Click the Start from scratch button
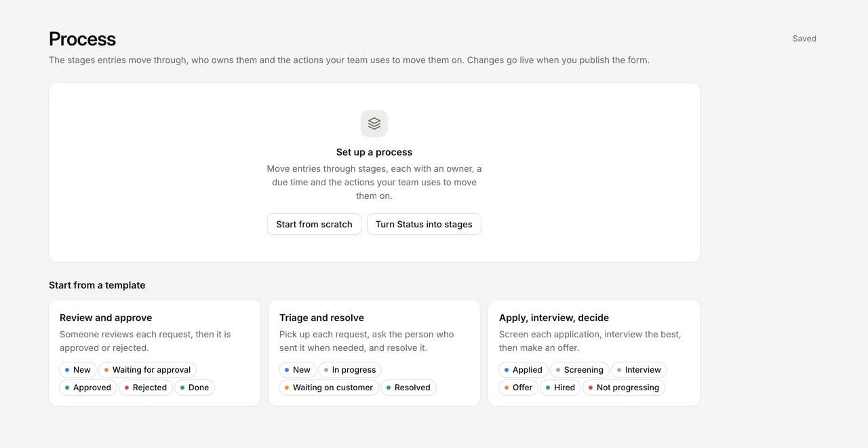 point(314,224)
